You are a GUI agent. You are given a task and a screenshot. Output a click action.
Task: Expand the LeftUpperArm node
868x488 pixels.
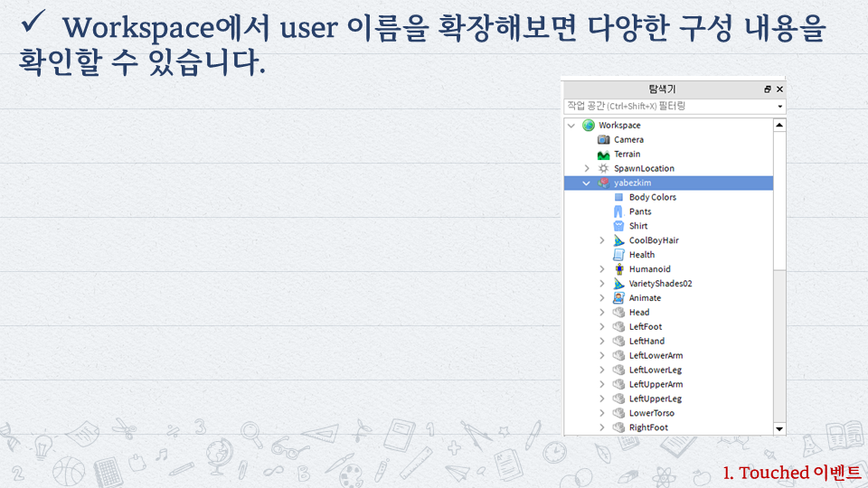[x=602, y=384]
